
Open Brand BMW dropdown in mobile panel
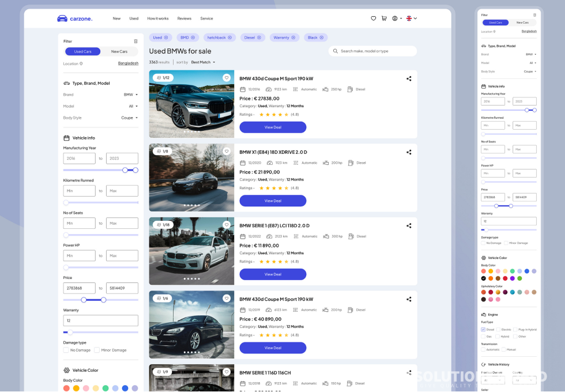531,54
